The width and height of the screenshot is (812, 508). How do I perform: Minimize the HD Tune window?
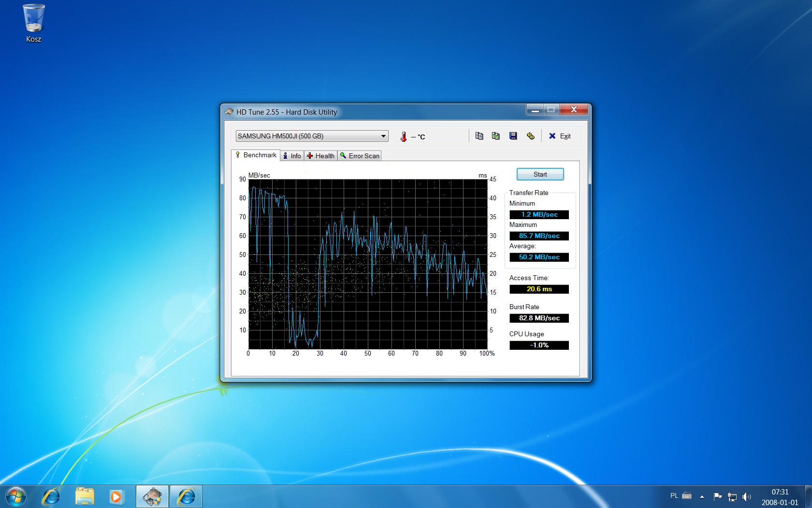535,109
